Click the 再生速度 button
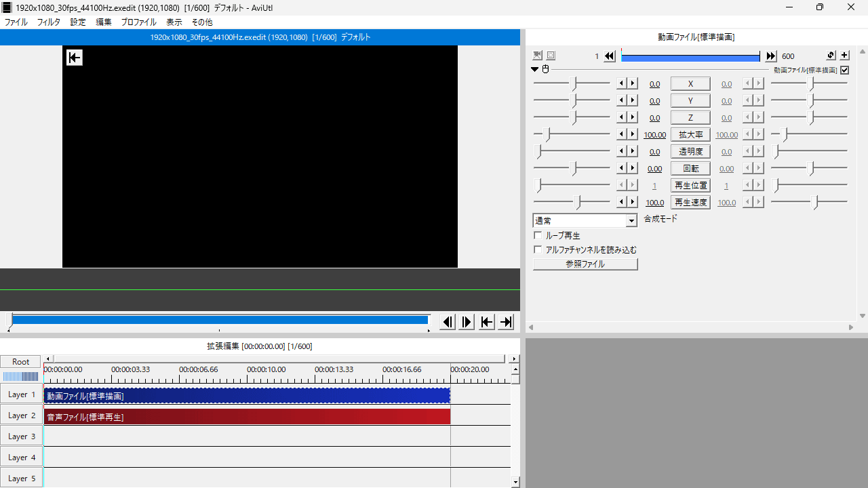Viewport: 868px width, 488px height. tap(690, 203)
